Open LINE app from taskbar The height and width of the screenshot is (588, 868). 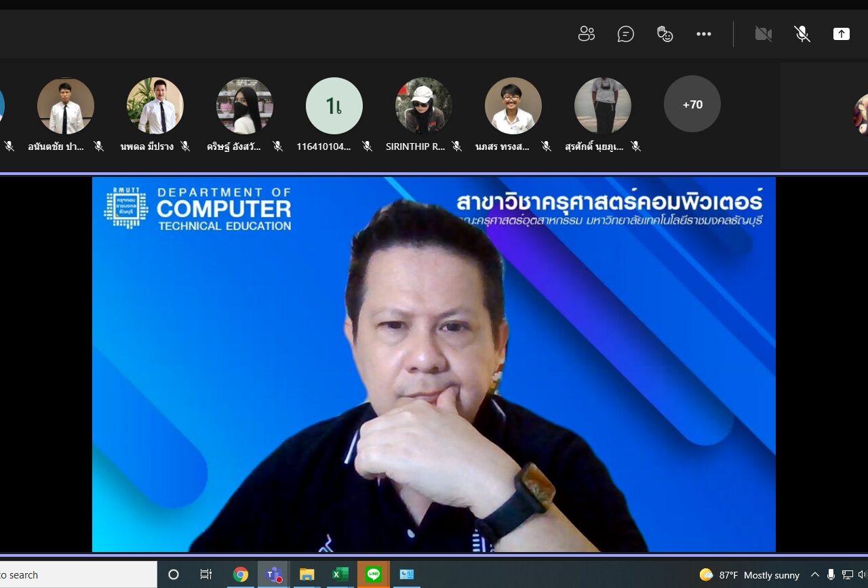point(373,574)
